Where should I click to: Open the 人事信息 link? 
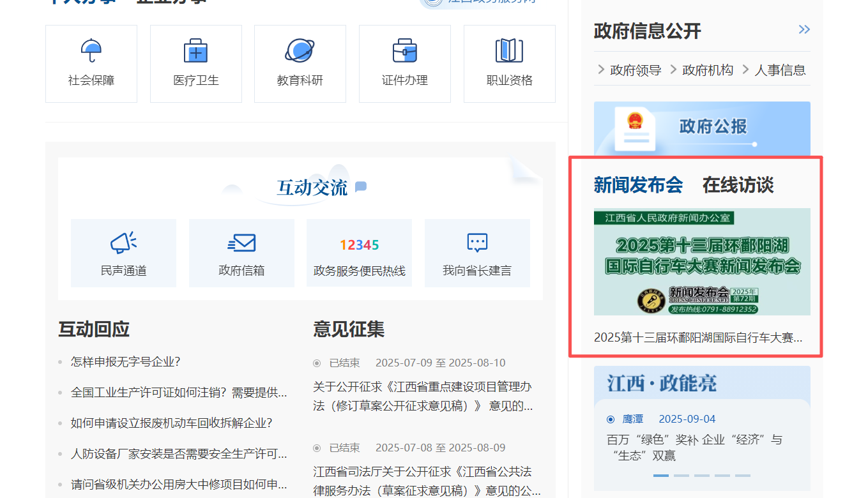780,70
